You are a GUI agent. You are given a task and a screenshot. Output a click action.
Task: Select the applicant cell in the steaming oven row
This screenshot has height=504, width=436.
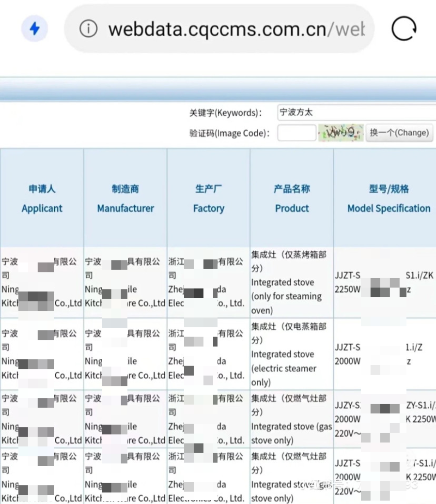(x=42, y=283)
